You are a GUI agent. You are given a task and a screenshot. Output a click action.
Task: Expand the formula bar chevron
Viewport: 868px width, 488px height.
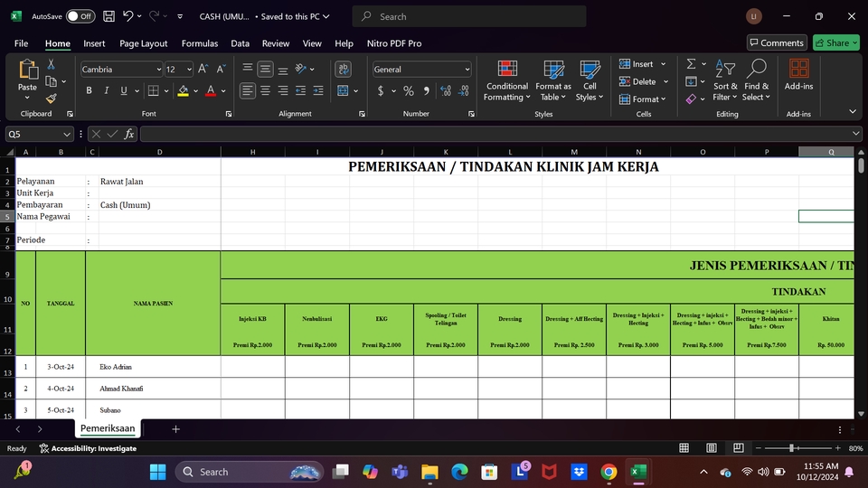click(855, 134)
